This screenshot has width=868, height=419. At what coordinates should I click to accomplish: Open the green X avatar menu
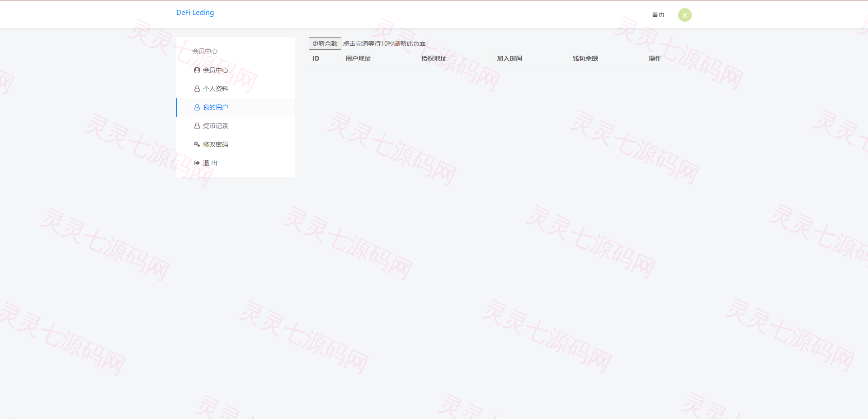pyautogui.click(x=684, y=15)
